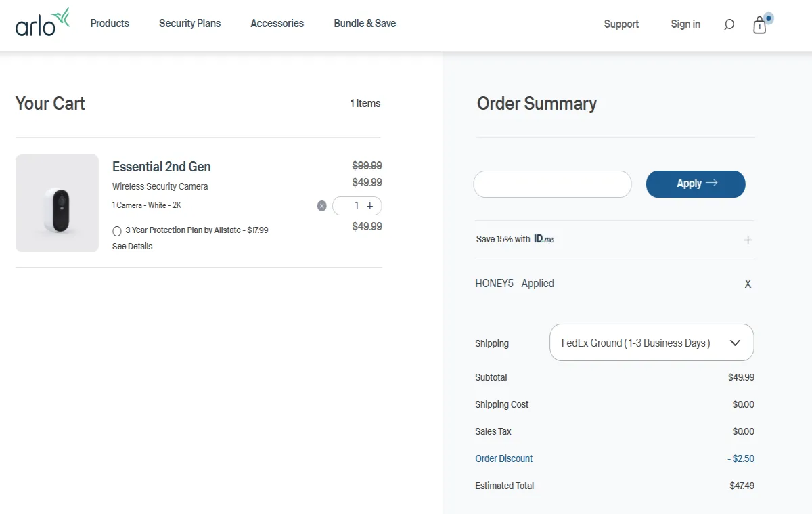Open the Products menu
This screenshot has width=812, height=514.
(110, 23)
